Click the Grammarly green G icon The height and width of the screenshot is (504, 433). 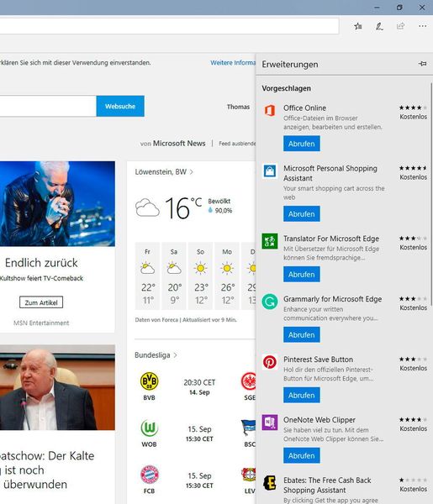(x=270, y=302)
